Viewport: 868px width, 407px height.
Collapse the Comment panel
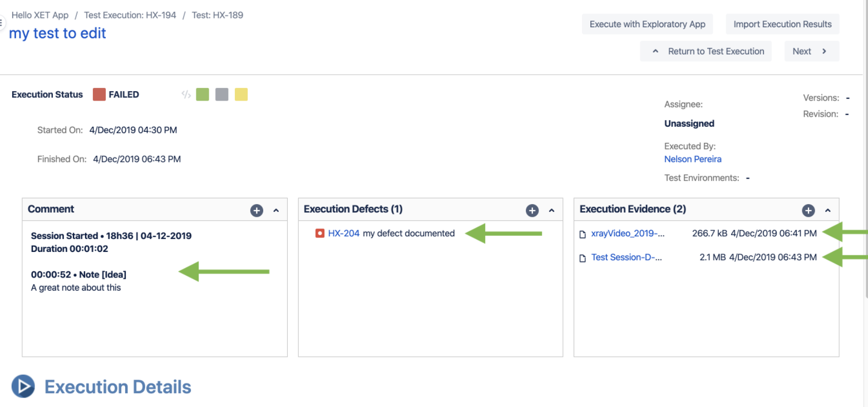click(276, 211)
